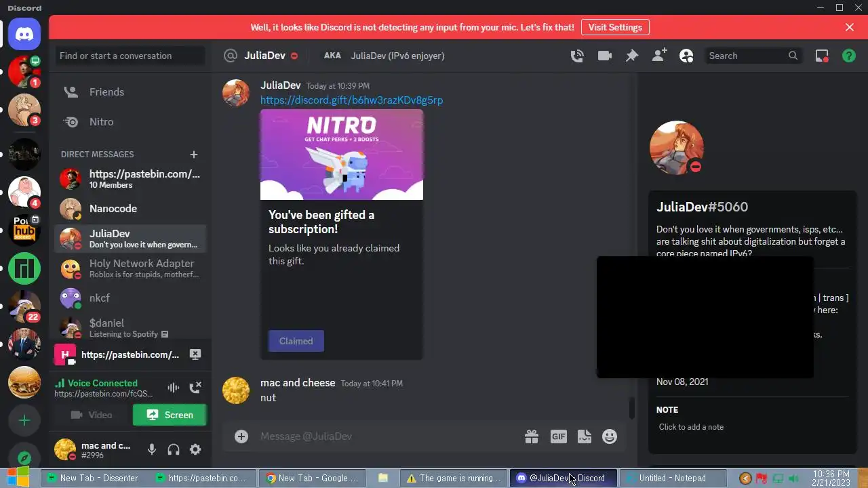Open the $daniel direct message
868x488 pixels.
pos(130,328)
